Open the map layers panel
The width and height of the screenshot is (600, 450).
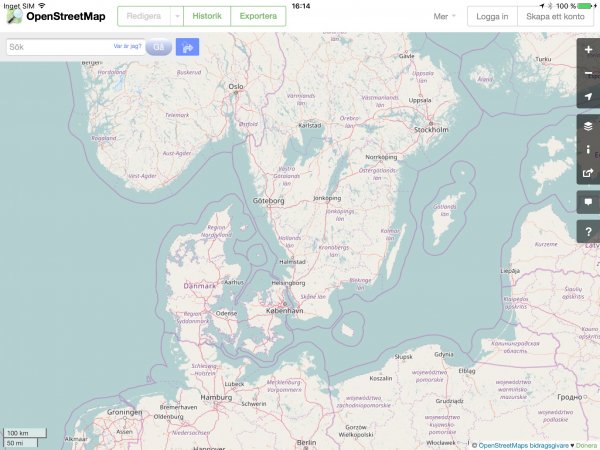click(x=588, y=126)
